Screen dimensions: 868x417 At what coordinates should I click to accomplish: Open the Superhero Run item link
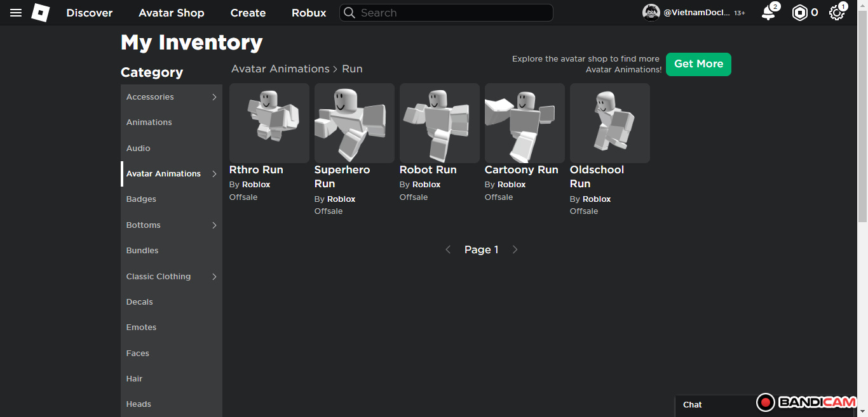[342, 176]
